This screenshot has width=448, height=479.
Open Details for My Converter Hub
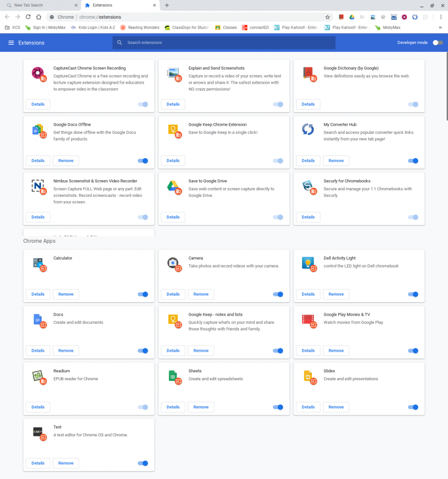(308, 161)
